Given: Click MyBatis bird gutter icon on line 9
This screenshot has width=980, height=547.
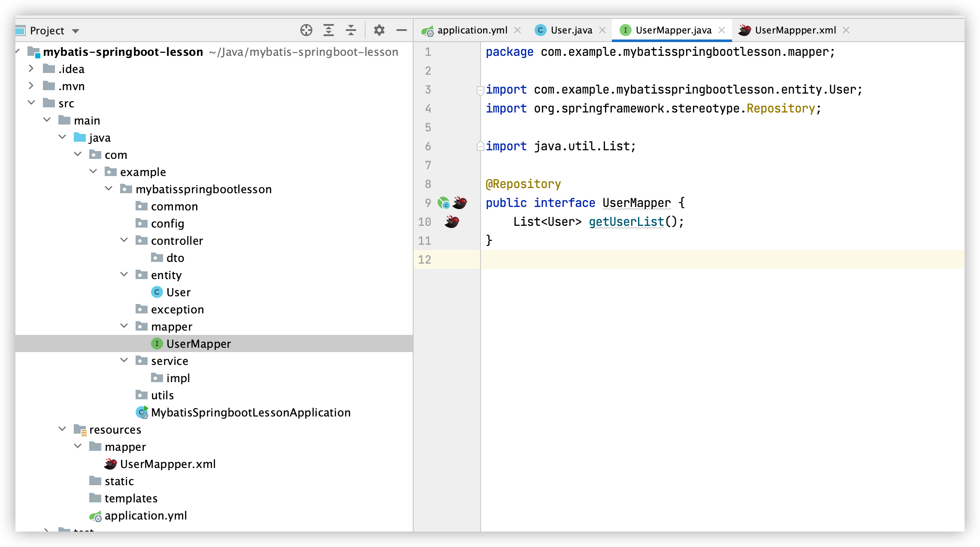Looking at the screenshot, I should coord(460,203).
